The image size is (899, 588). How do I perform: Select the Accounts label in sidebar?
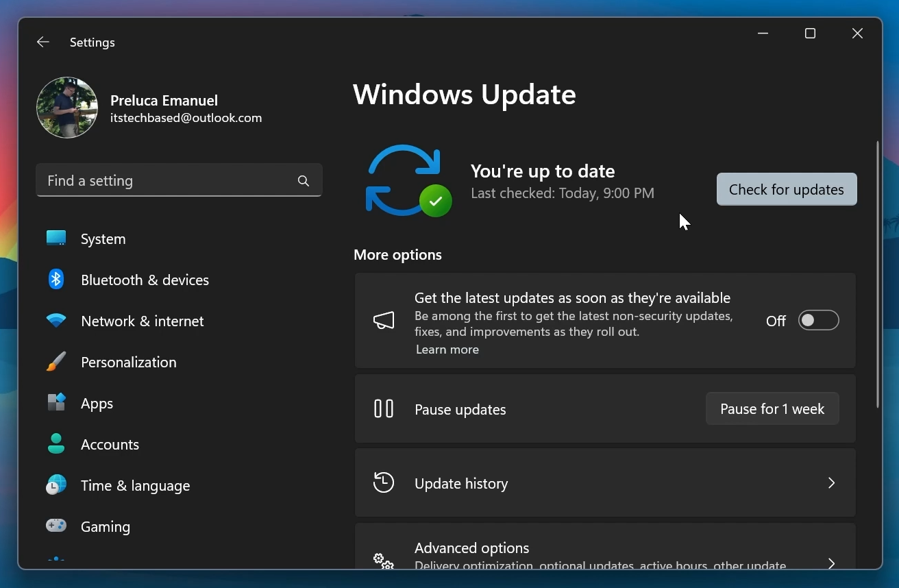click(x=110, y=444)
